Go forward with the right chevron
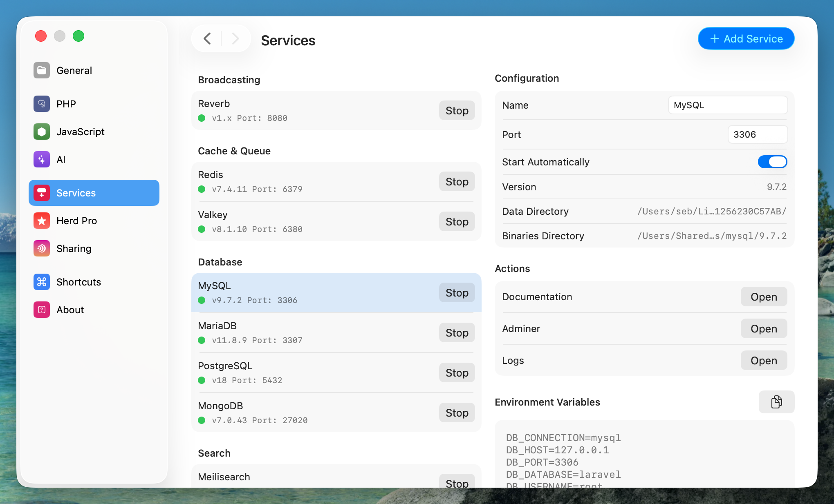The width and height of the screenshot is (834, 504). 235,39
